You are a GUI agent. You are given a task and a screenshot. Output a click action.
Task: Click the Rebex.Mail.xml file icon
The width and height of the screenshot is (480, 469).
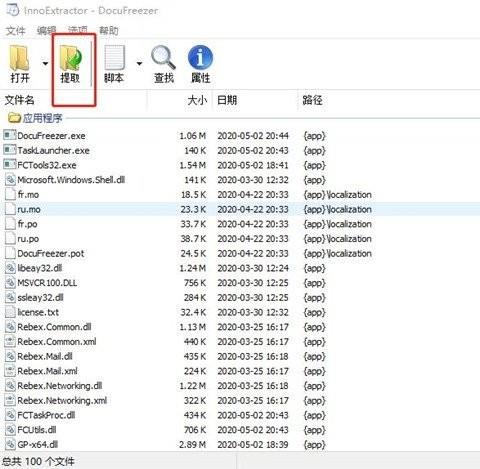pos(10,371)
